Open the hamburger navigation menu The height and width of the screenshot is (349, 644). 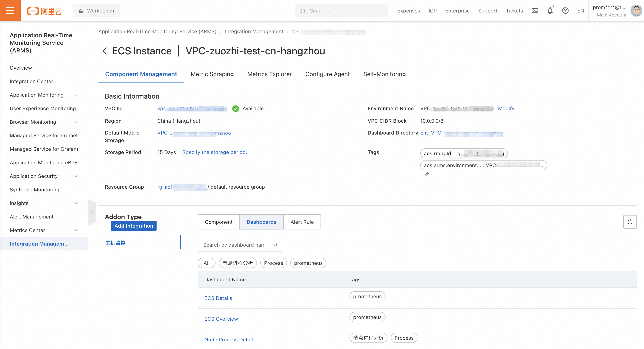(10, 11)
